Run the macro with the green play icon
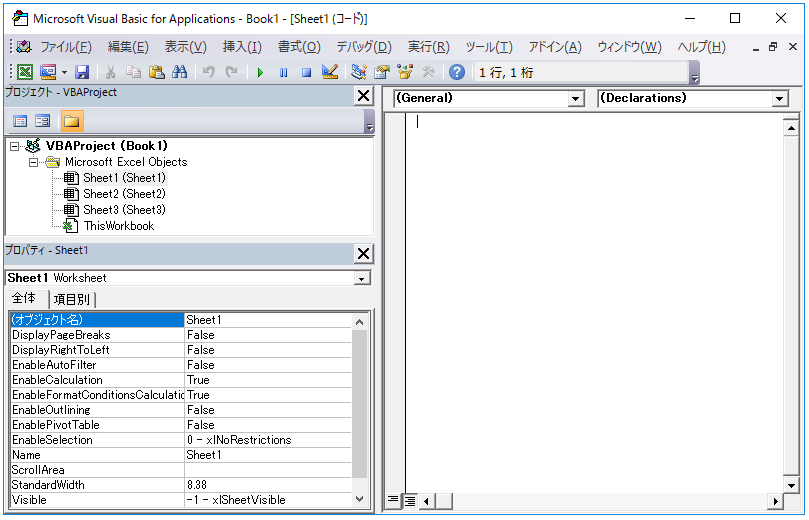 tap(260, 72)
